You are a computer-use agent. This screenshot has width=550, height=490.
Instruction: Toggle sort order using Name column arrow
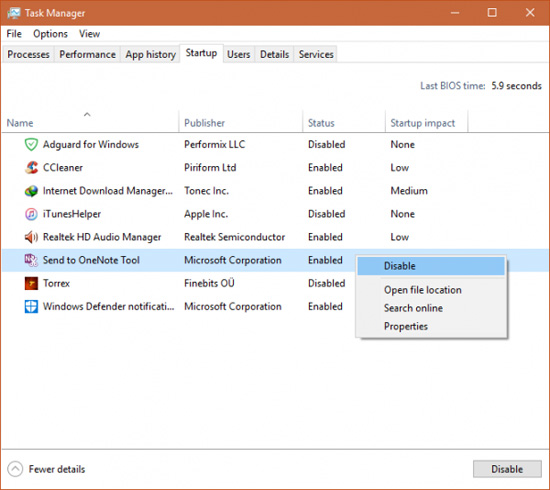[87, 114]
